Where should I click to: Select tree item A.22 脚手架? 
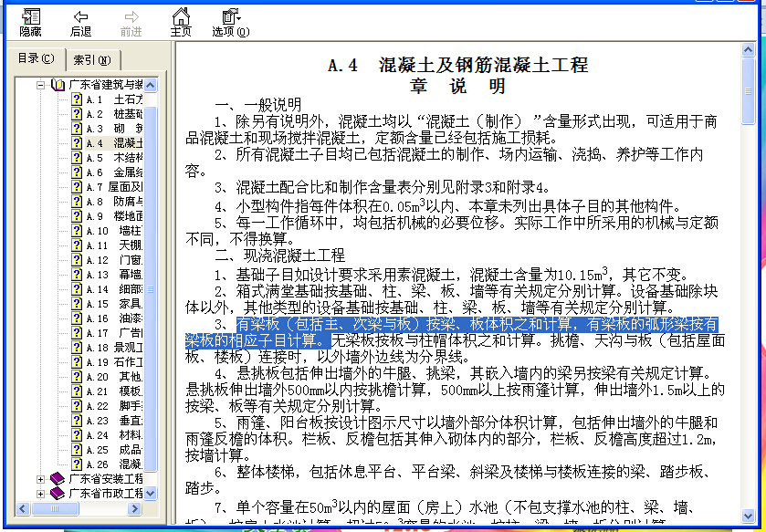114,405
